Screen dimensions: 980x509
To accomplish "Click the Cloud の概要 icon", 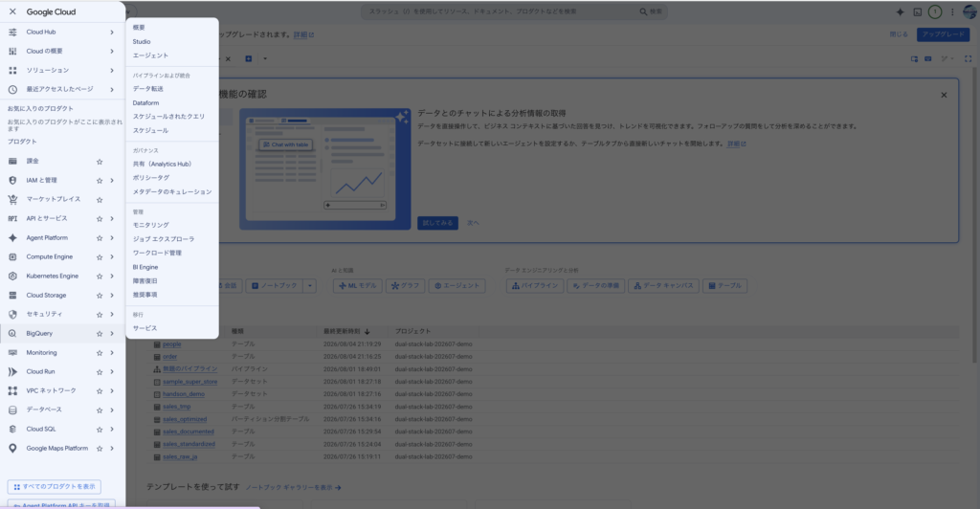I will [x=12, y=52].
